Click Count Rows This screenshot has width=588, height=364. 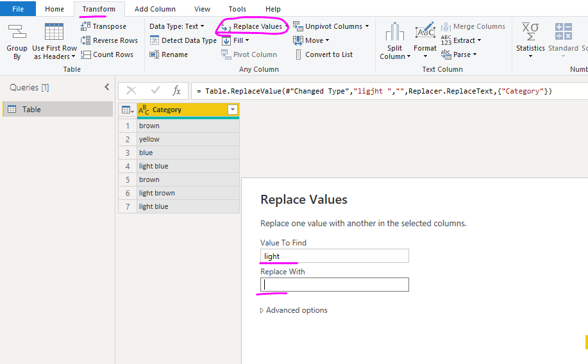107,54
